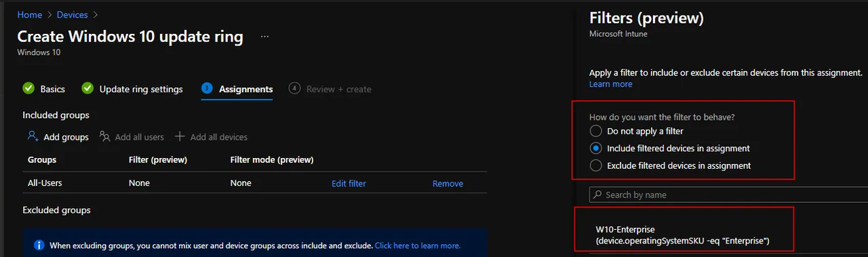Select the All-Users group cell
The height and width of the screenshot is (257, 868).
coord(45,183)
